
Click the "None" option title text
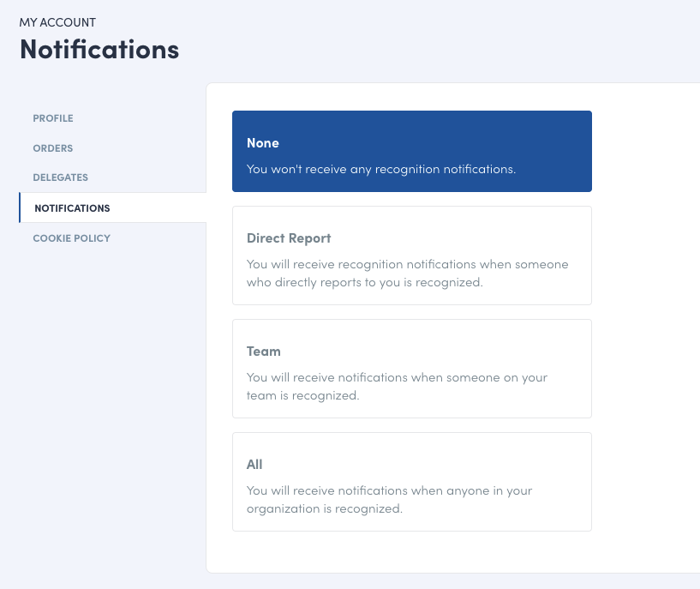coord(263,143)
